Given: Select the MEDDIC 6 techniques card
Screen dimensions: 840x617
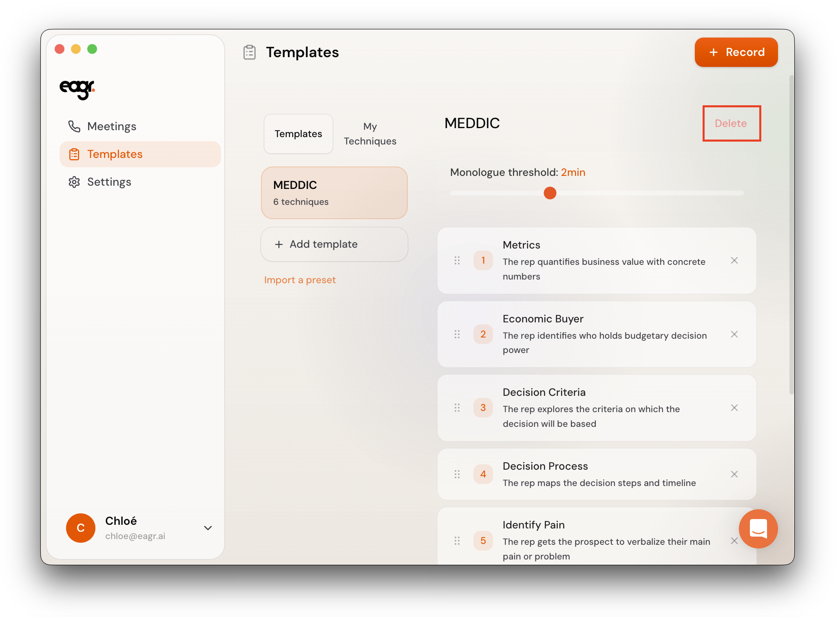Looking at the screenshot, I should pos(334,193).
